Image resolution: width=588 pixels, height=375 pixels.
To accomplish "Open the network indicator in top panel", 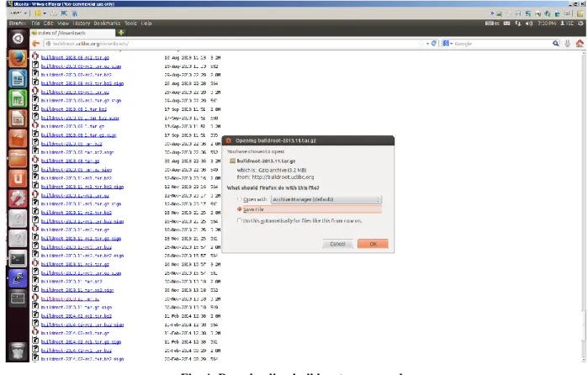I will 518,24.
